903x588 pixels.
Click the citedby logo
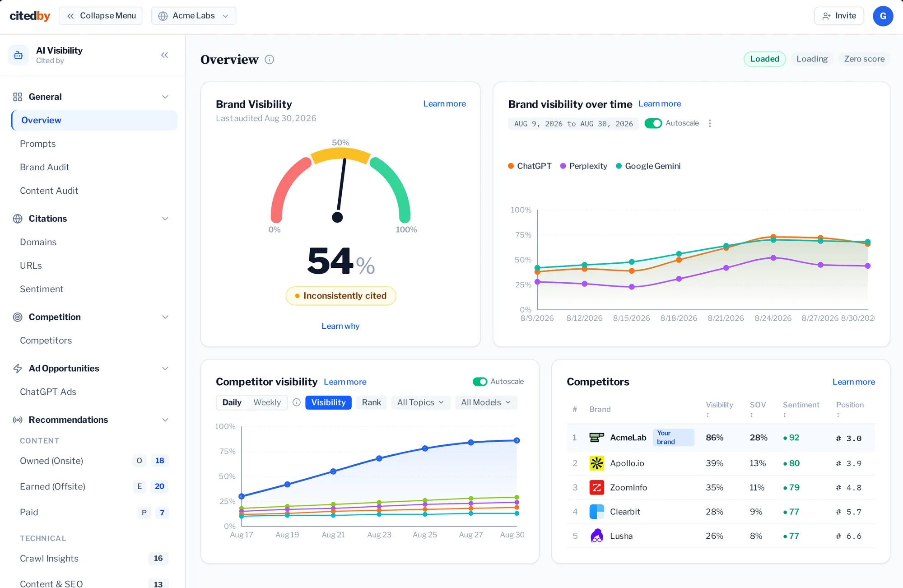click(30, 16)
